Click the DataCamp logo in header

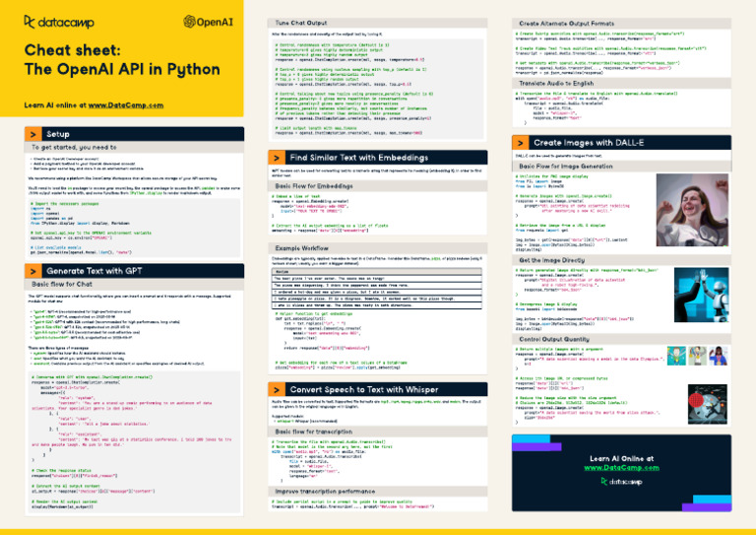click(59, 23)
